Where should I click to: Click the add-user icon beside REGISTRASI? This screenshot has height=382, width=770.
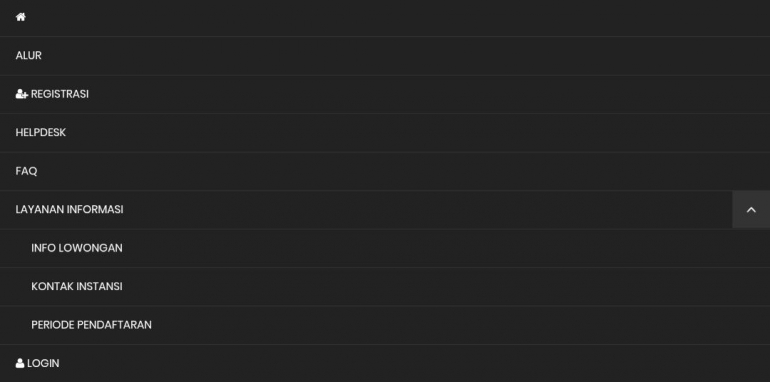click(x=22, y=94)
